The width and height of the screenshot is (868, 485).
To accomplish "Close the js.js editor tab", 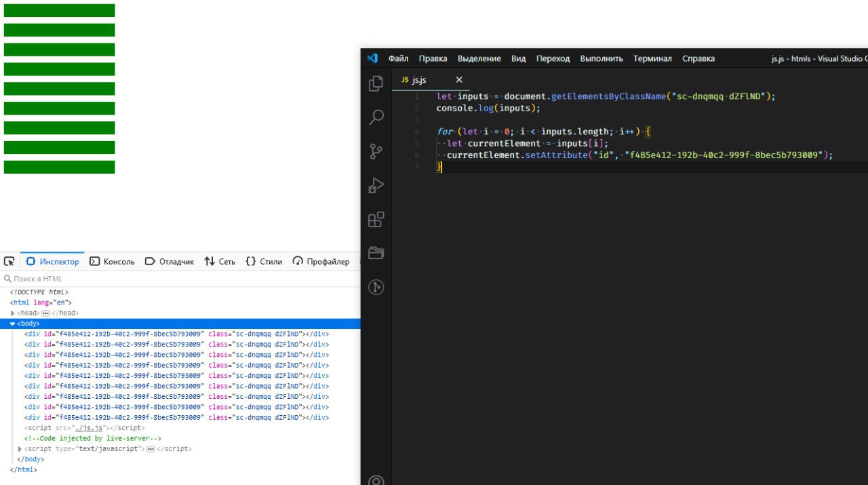I will (x=459, y=80).
